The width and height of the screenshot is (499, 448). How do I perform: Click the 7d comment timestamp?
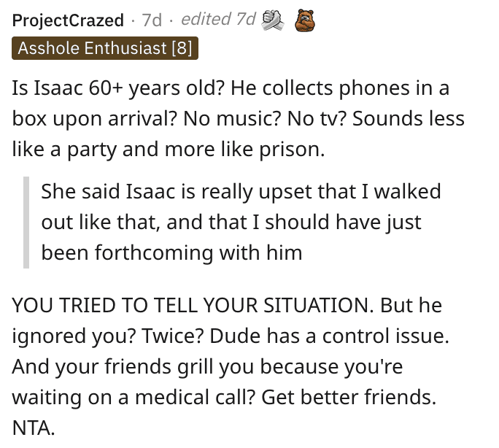[x=152, y=20]
